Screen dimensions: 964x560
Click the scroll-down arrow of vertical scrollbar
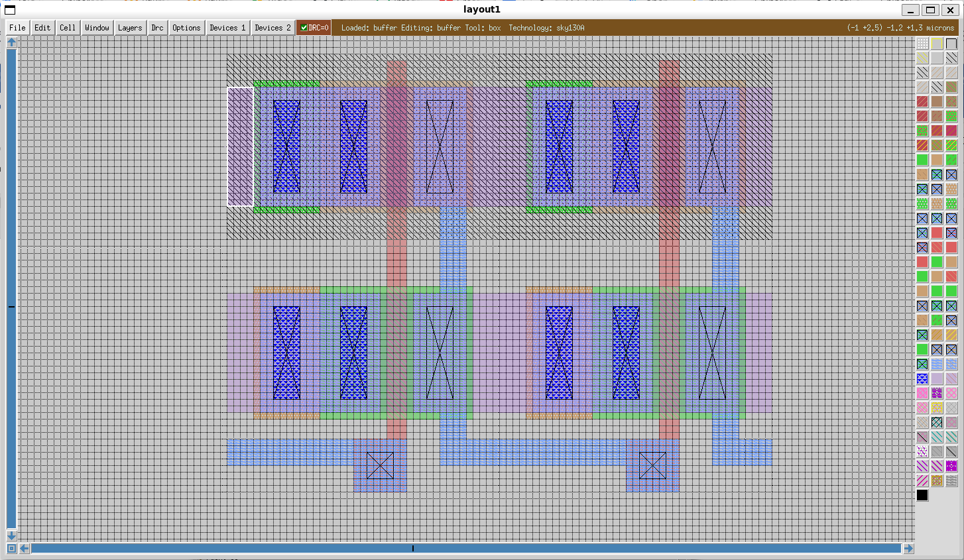(11, 535)
